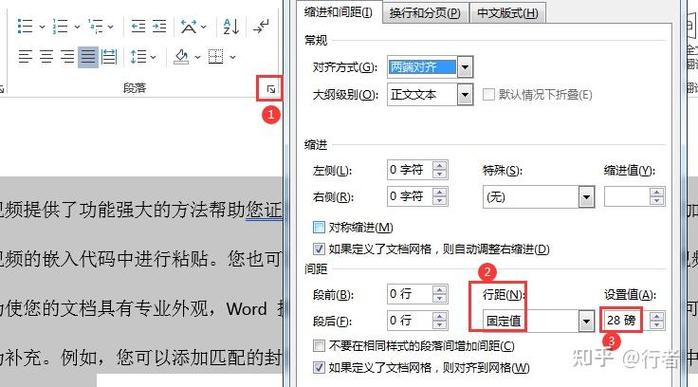Apply paragraph borders
This screenshot has width=698, height=387.
point(216,57)
